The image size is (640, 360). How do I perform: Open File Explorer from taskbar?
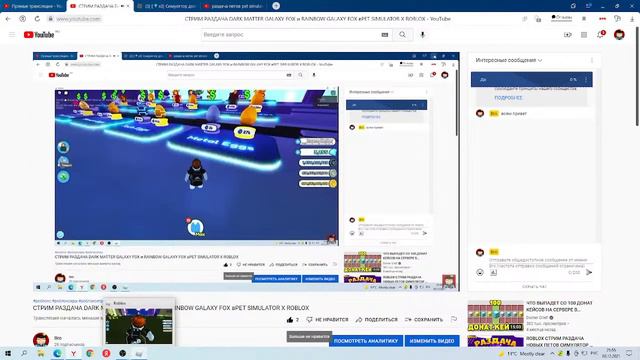click(40, 353)
